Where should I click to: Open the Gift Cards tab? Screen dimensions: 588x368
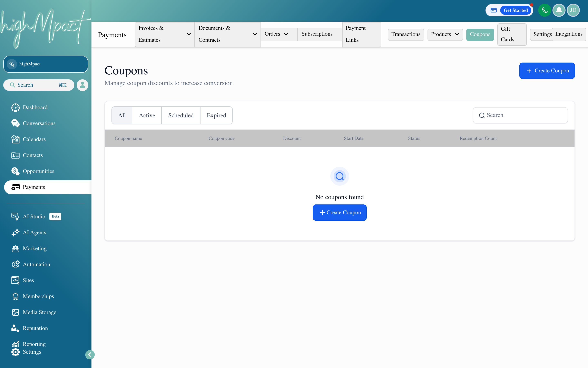[x=512, y=34]
